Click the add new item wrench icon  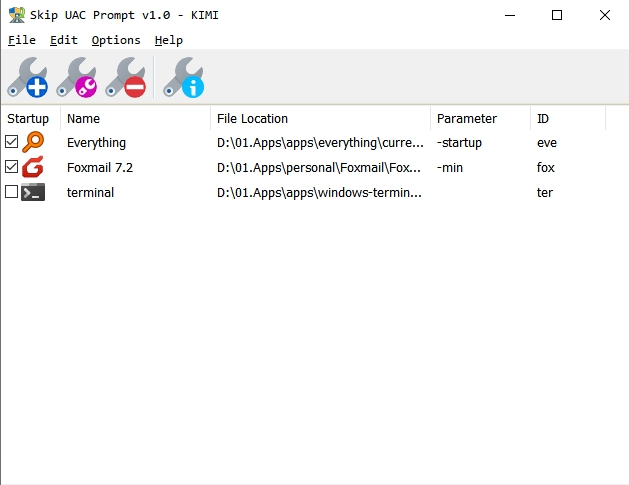pyautogui.click(x=28, y=78)
